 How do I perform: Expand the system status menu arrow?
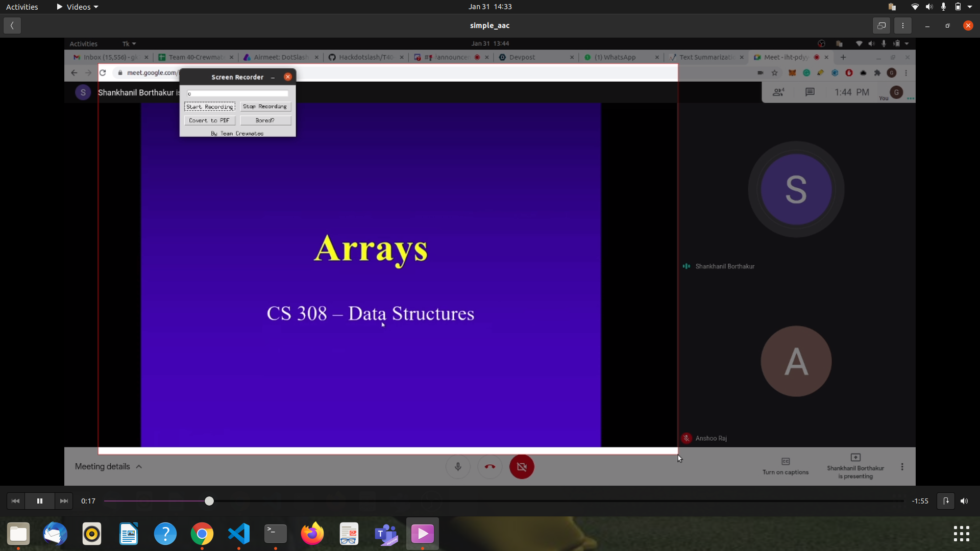970,7
